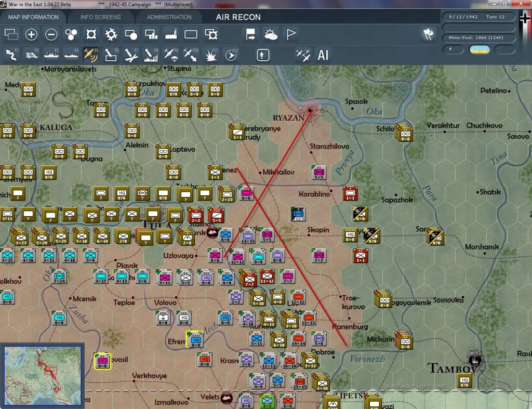532x409 pixels.
Task: Click F12 end turn circular arrow icon
Action: click(x=231, y=55)
